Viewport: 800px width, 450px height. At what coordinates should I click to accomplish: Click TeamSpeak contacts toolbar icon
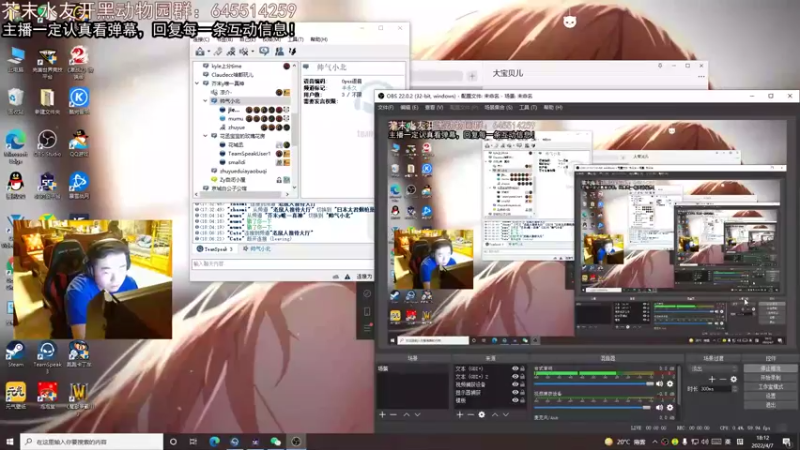pyautogui.click(x=279, y=52)
